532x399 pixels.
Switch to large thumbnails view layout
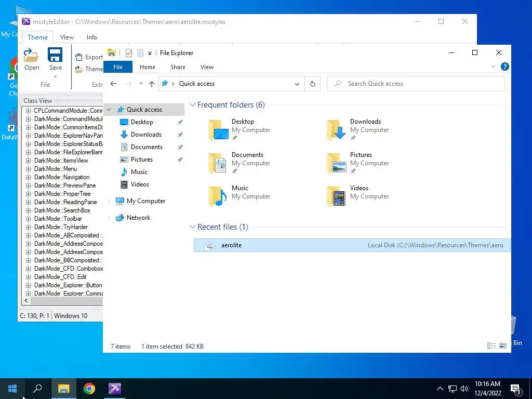click(503, 345)
